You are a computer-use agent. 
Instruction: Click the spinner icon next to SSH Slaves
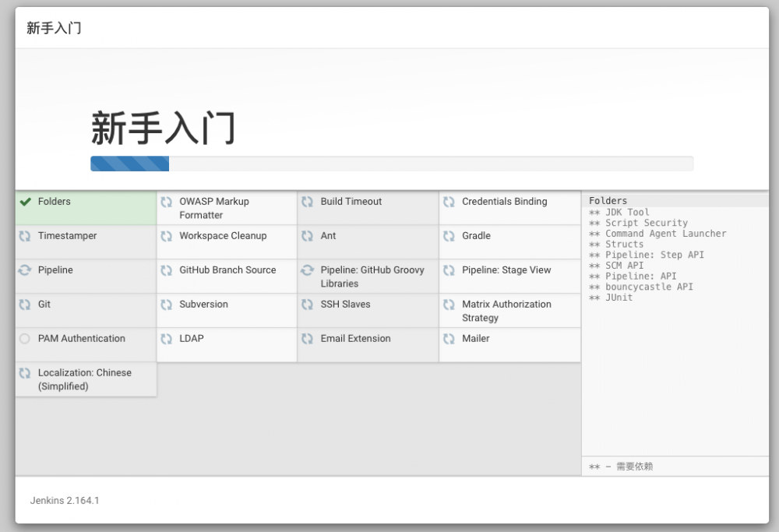pos(307,304)
